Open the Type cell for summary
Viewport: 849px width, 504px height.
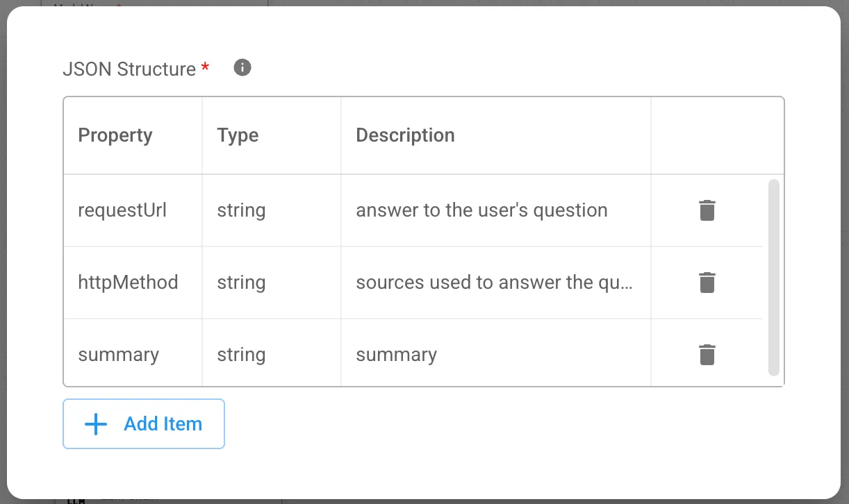point(241,355)
